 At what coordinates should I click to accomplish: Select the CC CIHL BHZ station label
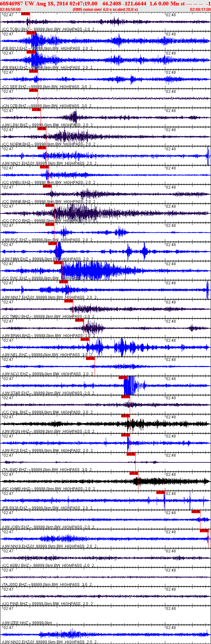pos(16,412)
